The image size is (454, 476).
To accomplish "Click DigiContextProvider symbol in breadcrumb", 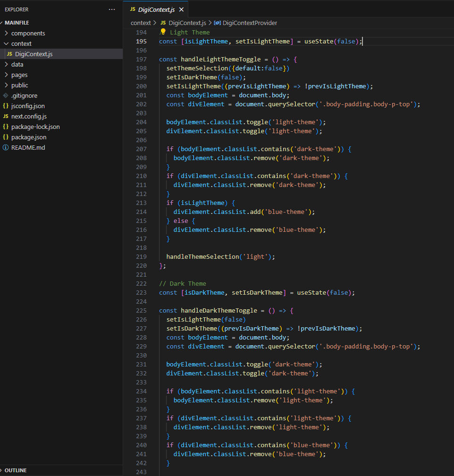I will click(x=249, y=23).
